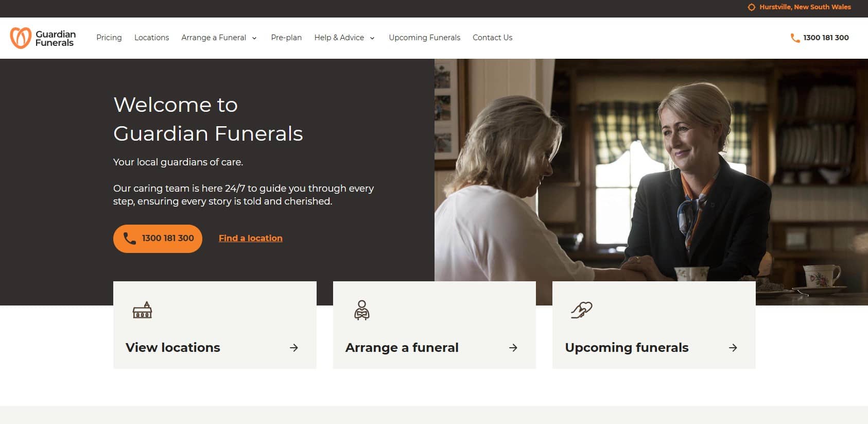Open the Locations menu item
This screenshot has width=868, height=424.
click(x=152, y=38)
